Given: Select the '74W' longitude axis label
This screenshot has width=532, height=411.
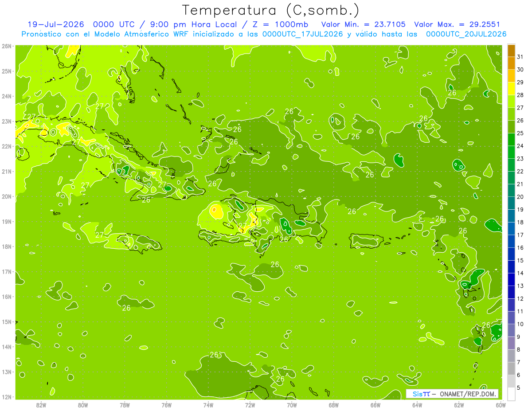Looking at the screenshot, I should click(x=208, y=404).
